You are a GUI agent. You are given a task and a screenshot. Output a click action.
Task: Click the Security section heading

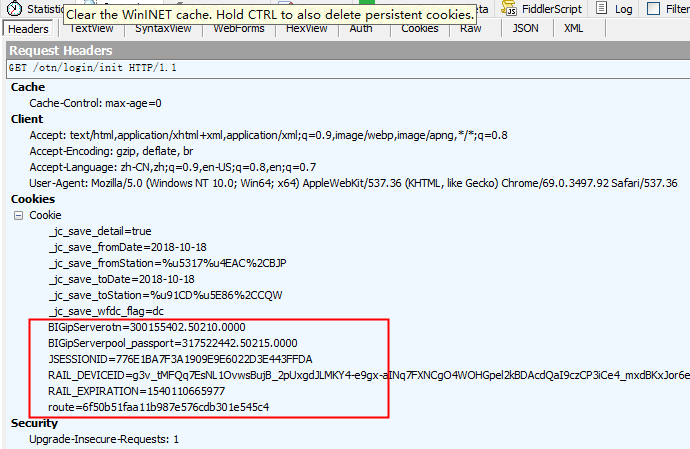click(x=34, y=423)
